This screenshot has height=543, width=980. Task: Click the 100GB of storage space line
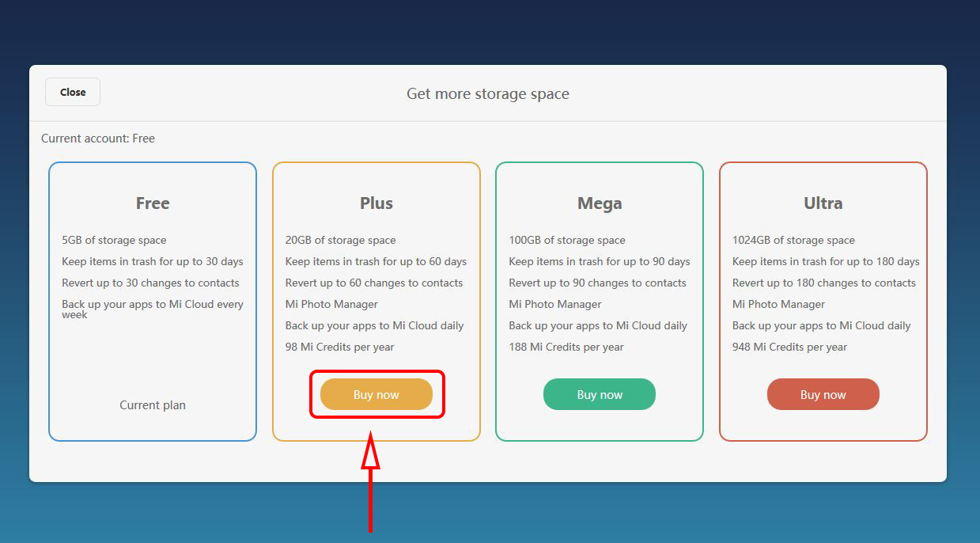tap(567, 240)
